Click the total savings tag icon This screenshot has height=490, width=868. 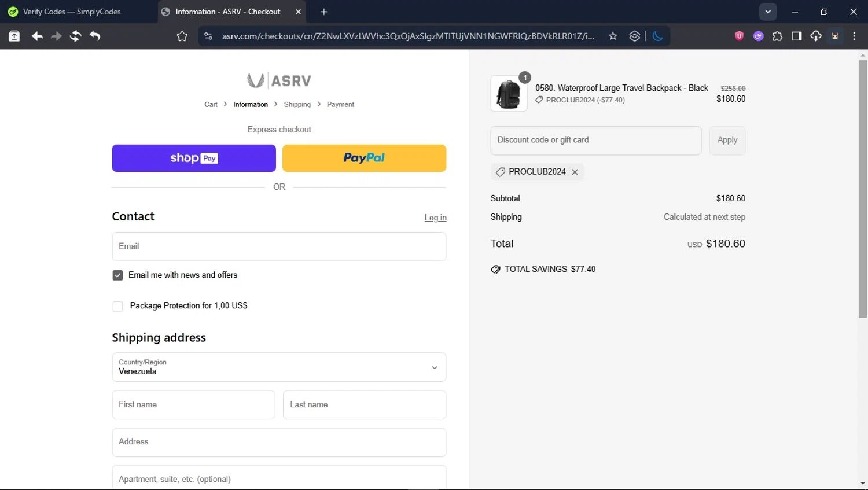(495, 270)
